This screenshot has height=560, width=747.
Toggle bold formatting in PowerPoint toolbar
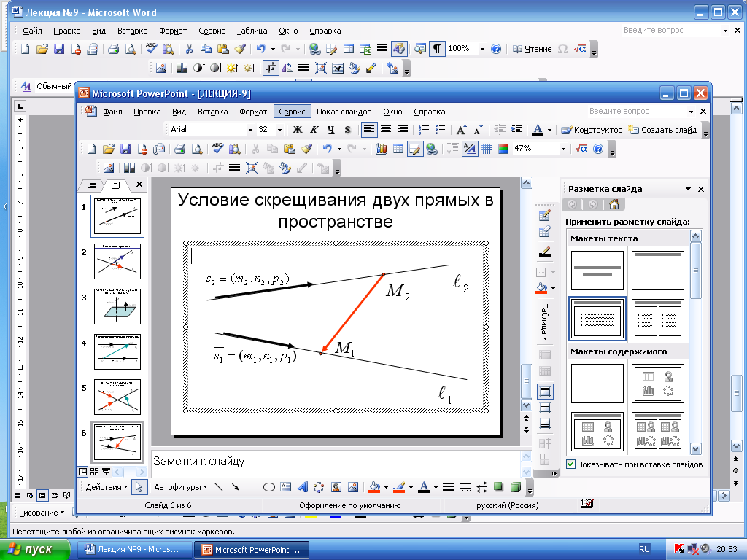point(298,130)
